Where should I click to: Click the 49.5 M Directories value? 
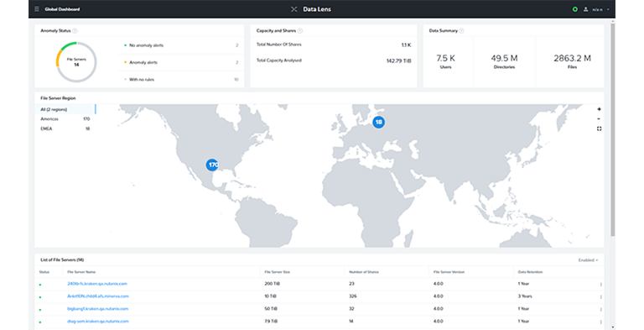[504, 58]
